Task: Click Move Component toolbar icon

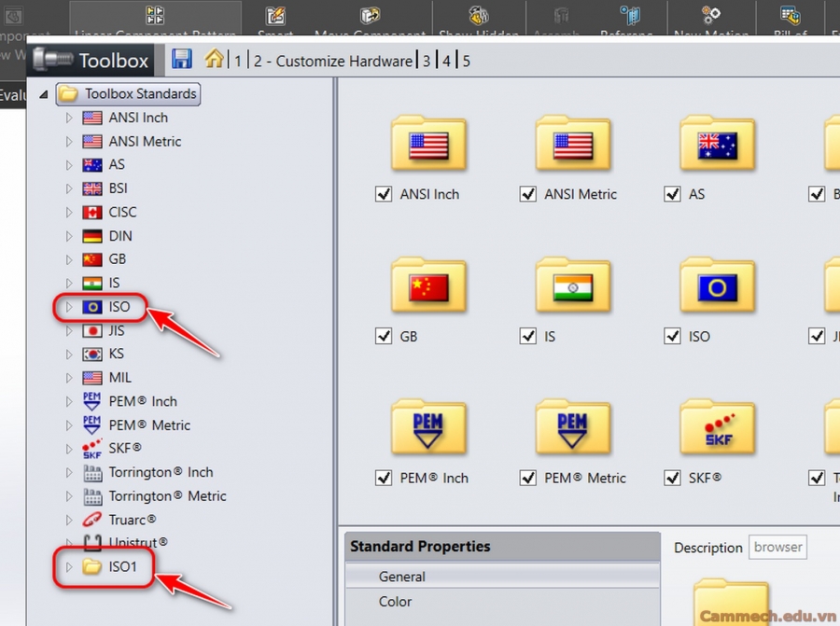Action: pyautogui.click(x=370, y=15)
